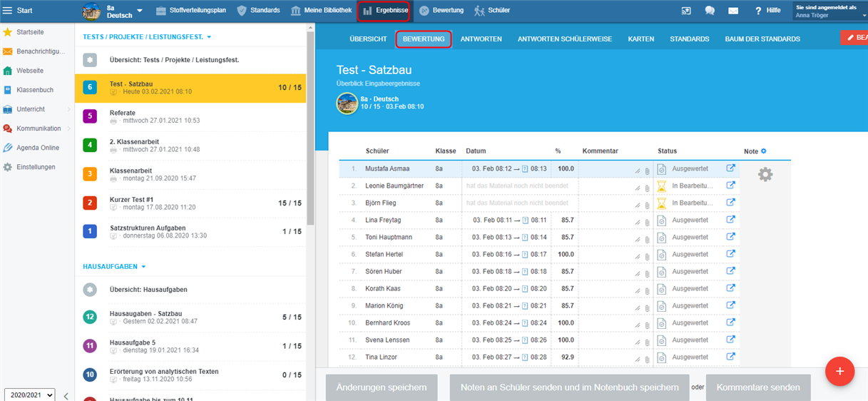868x401 pixels.
Task: Click hourglass status icon for Björn Flieg
Action: click(662, 203)
